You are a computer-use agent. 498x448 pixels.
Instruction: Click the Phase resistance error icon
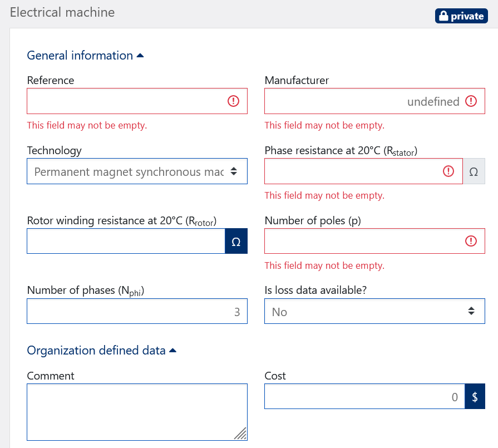pos(448,171)
